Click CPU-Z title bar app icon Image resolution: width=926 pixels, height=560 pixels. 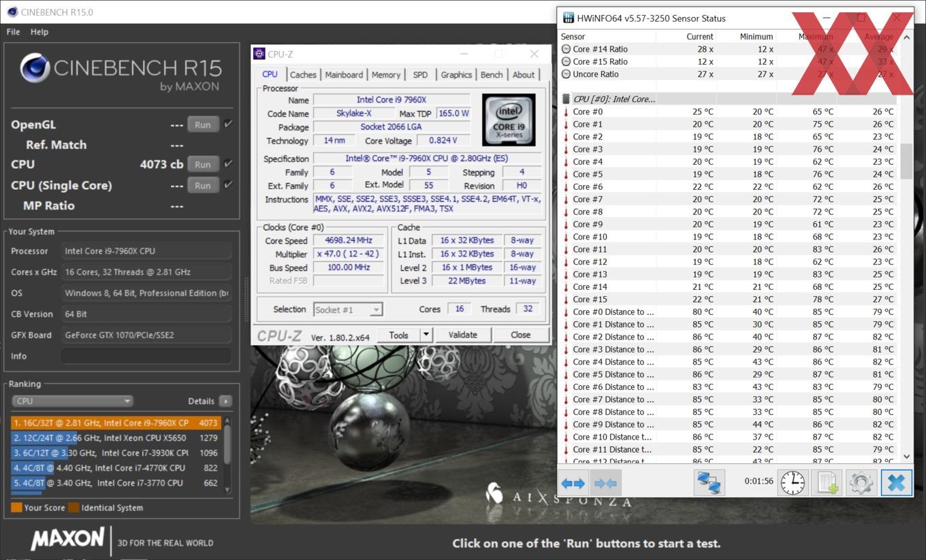(259, 54)
